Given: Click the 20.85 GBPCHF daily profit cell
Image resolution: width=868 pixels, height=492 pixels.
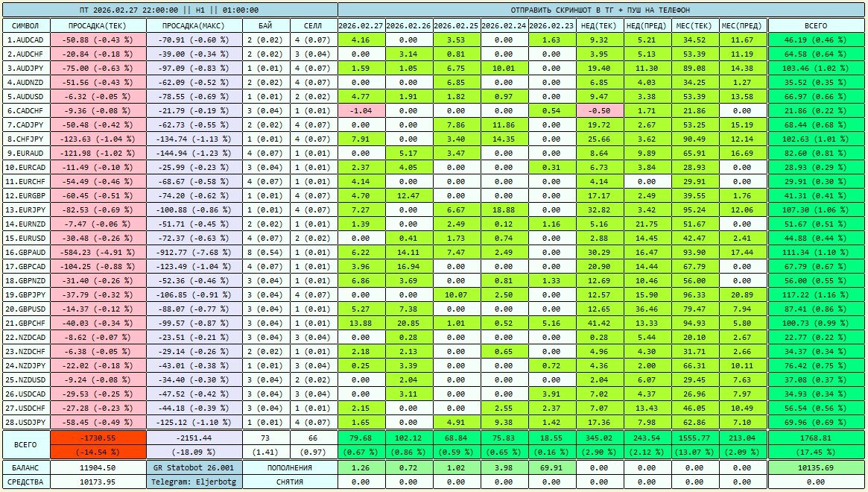Looking at the screenshot, I should [x=408, y=323].
